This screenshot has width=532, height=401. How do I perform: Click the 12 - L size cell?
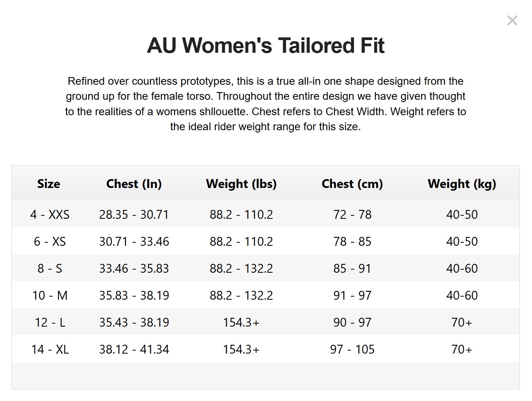point(50,322)
